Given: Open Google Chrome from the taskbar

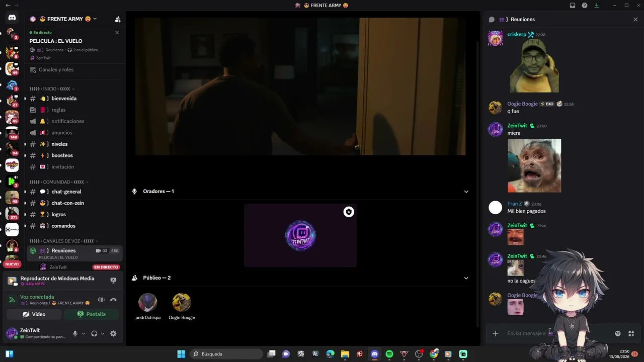Looking at the screenshot, I should [x=434, y=354].
